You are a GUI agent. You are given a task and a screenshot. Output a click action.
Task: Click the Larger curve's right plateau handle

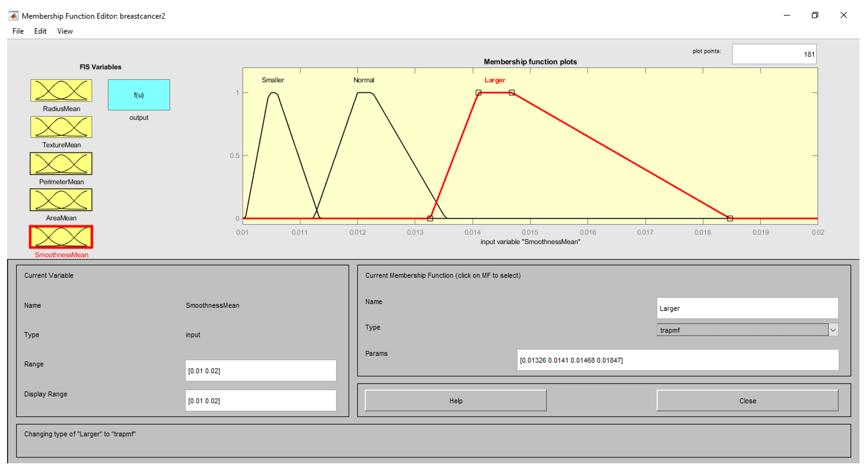pos(512,93)
